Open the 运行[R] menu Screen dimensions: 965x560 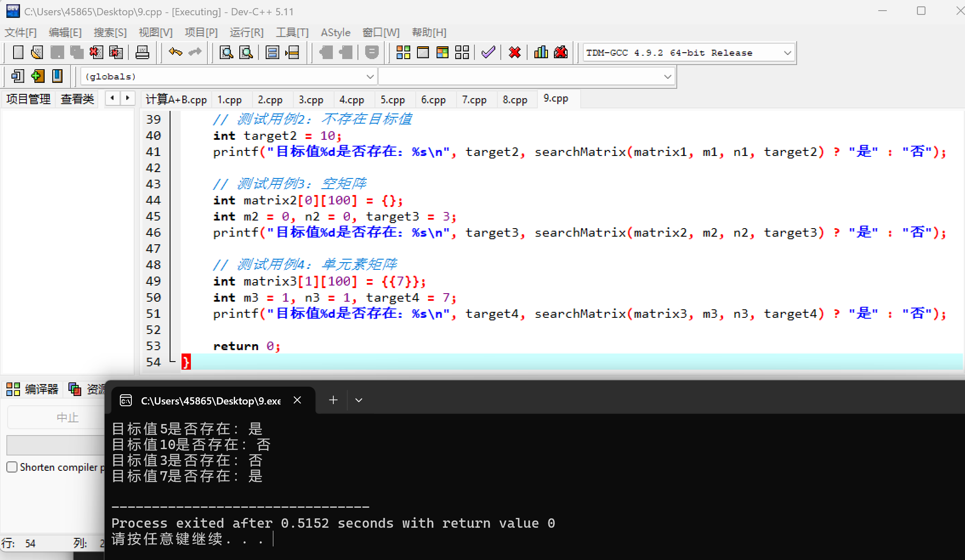click(247, 33)
